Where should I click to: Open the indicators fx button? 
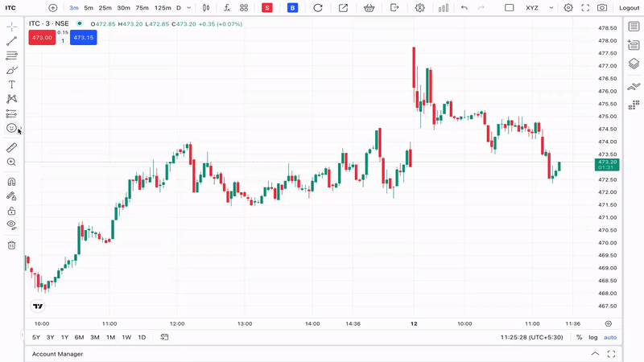pyautogui.click(x=227, y=8)
